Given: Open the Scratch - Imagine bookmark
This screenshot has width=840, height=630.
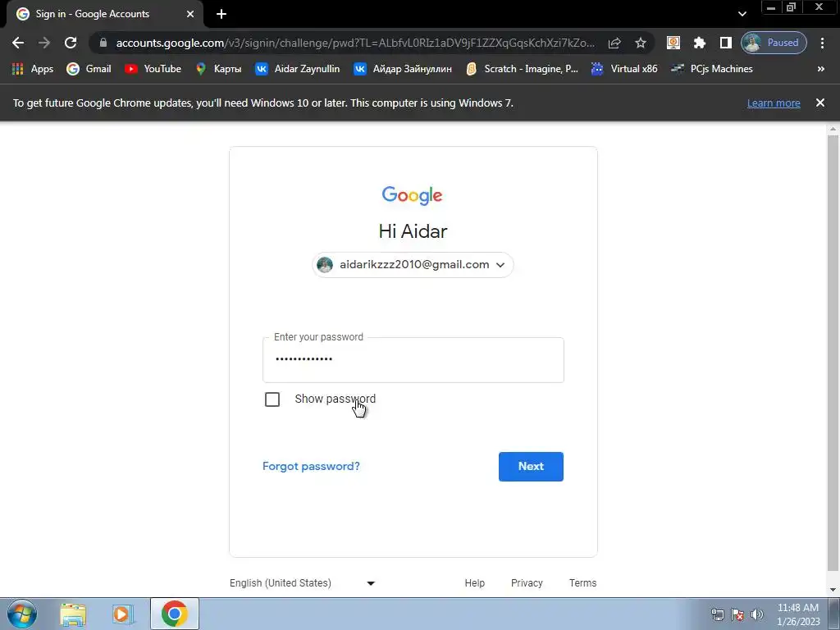Looking at the screenshot, I should click(522, 69).
